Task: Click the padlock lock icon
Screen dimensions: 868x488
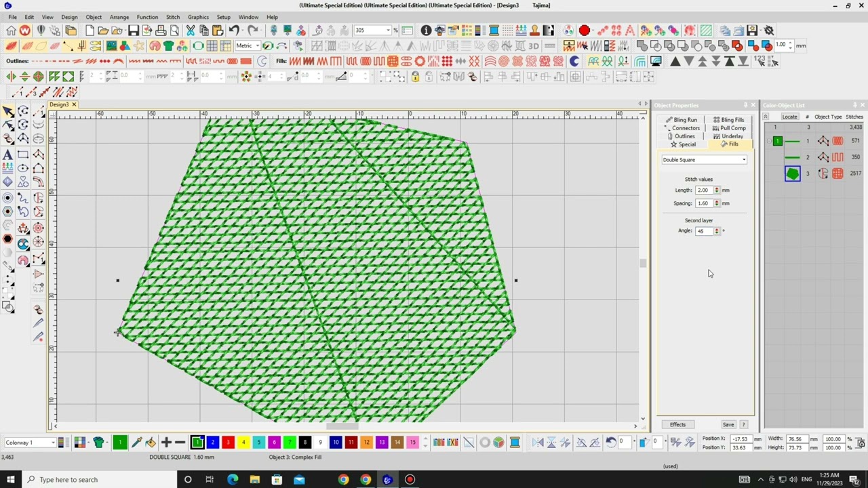Action: coord(415,77)
